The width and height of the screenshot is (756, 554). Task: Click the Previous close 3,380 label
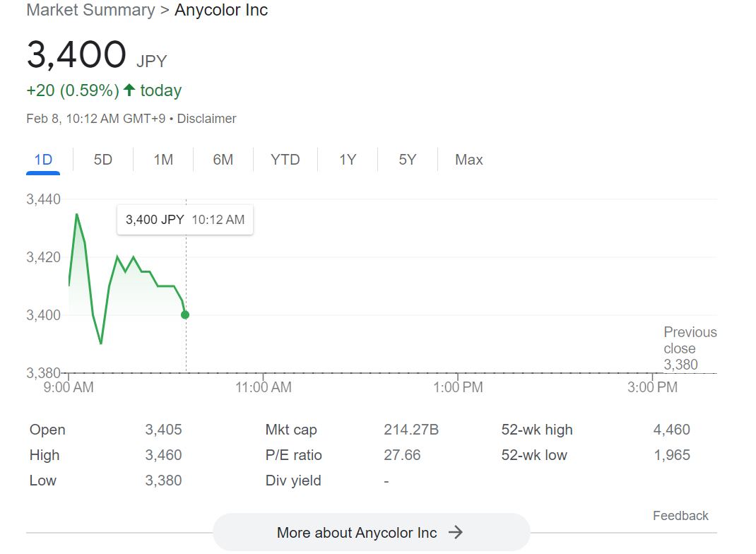690,348
